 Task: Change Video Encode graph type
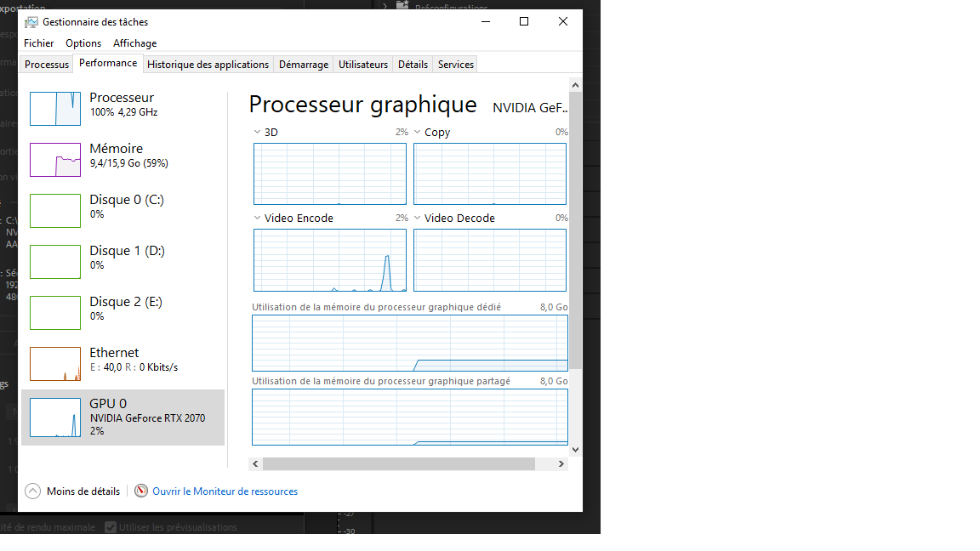[256, 218]
